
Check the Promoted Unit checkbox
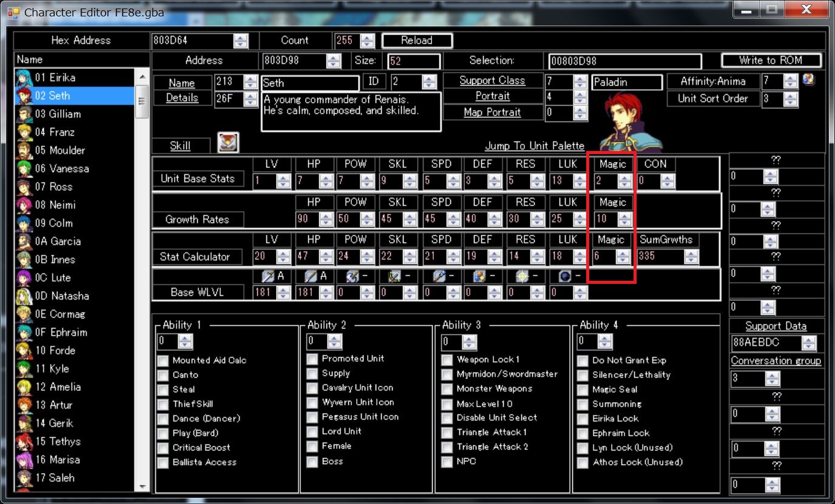[312, 358]
